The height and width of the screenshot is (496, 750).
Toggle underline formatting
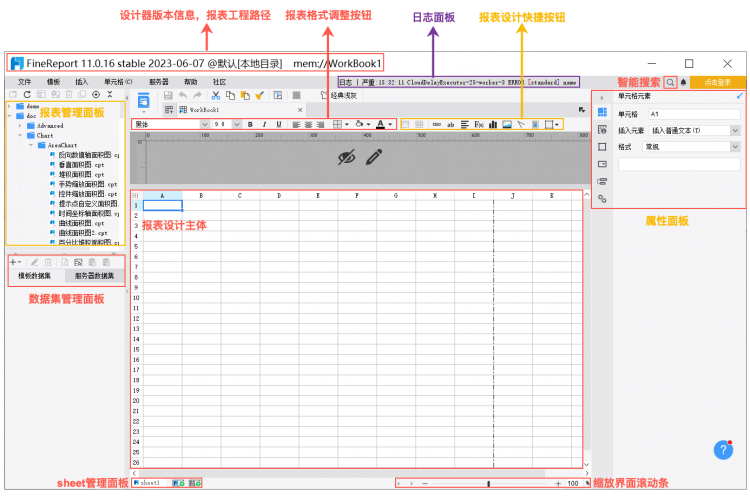279,124
